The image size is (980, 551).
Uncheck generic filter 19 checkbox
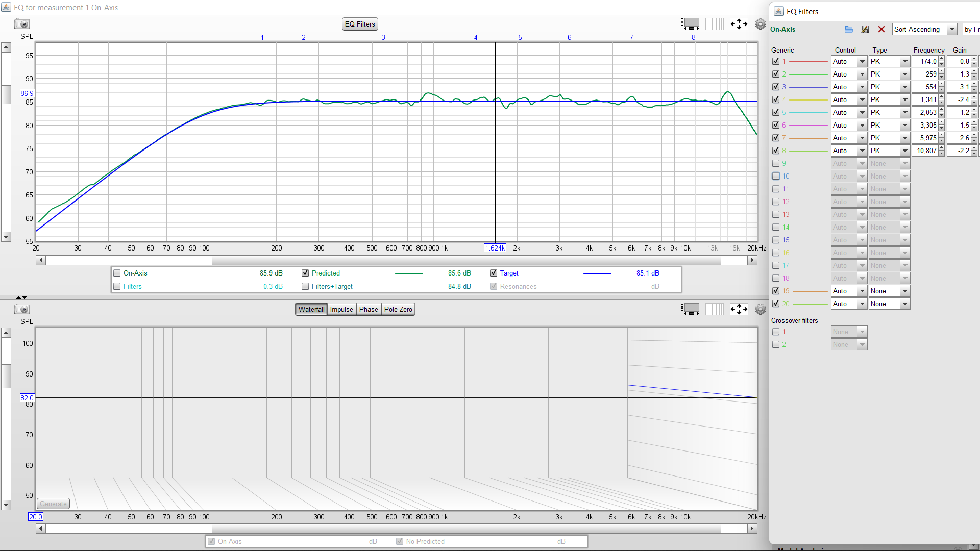tap(776, 291)
